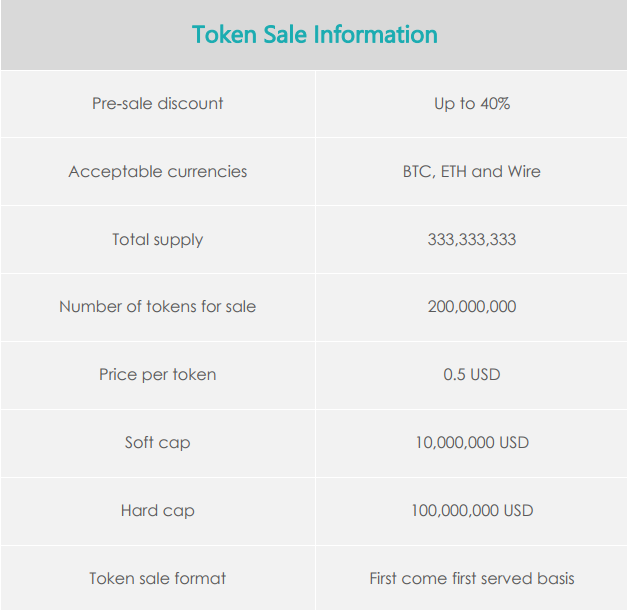Select Number of tokens for sale label
This screenshot has width=627, height=610.
pos(157,307)
